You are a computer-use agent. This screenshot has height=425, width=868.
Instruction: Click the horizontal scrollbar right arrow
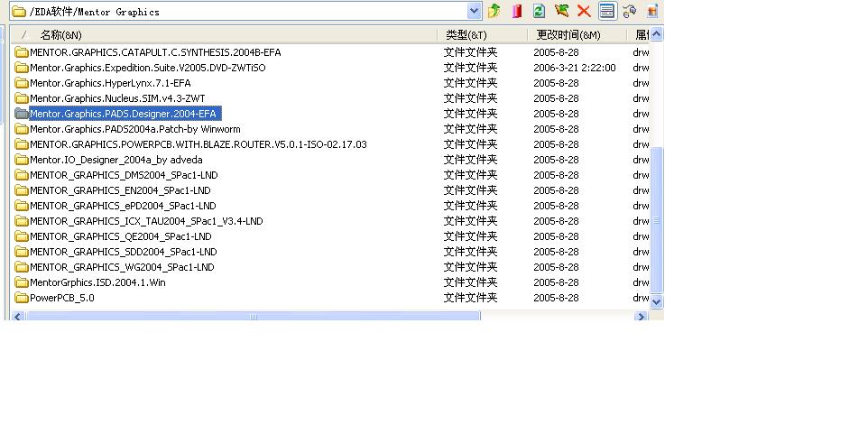641,317
